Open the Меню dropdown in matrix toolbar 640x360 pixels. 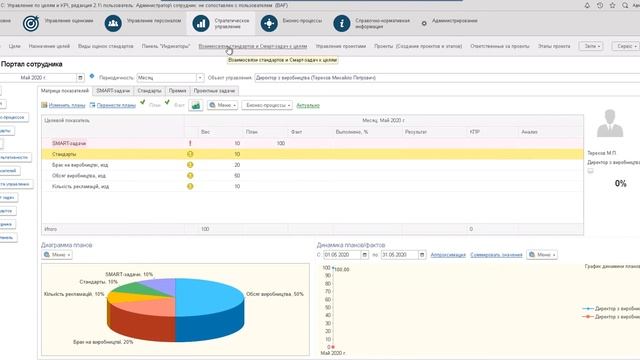click(222, 105)
